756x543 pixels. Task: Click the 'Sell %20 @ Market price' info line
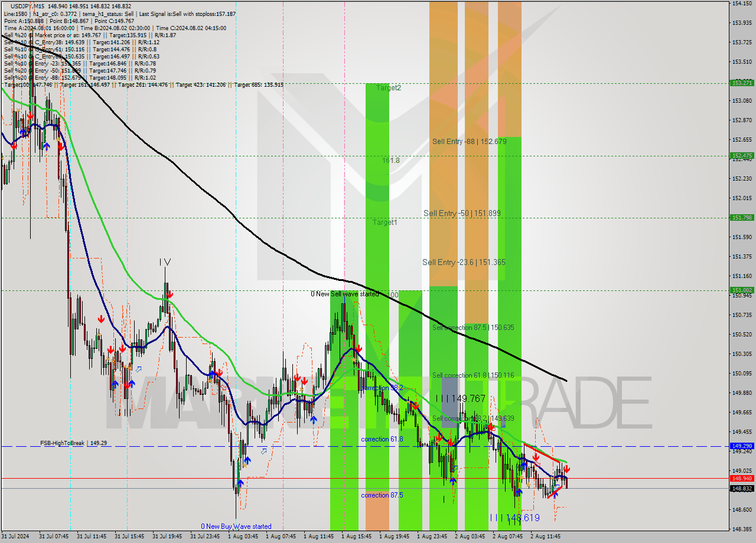[x=90, y=35]
